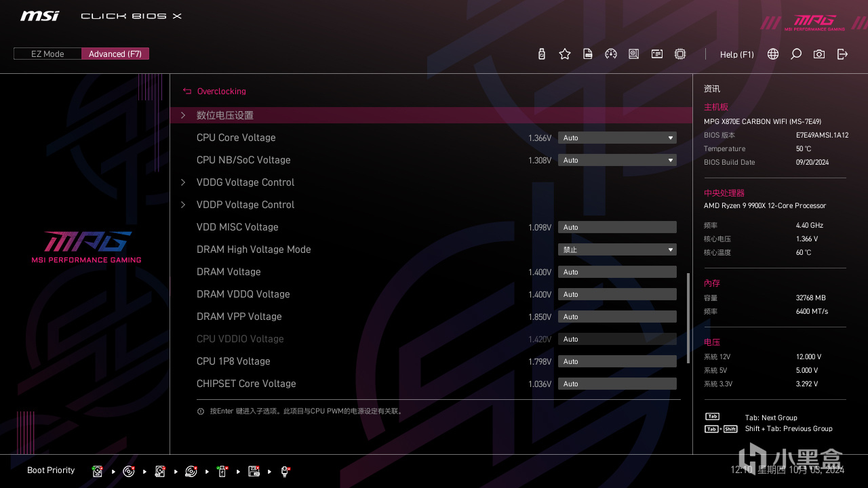The height and width of the screenshot is (488, 868).
Task: Click the exit door icon
Action: [842, 54]
